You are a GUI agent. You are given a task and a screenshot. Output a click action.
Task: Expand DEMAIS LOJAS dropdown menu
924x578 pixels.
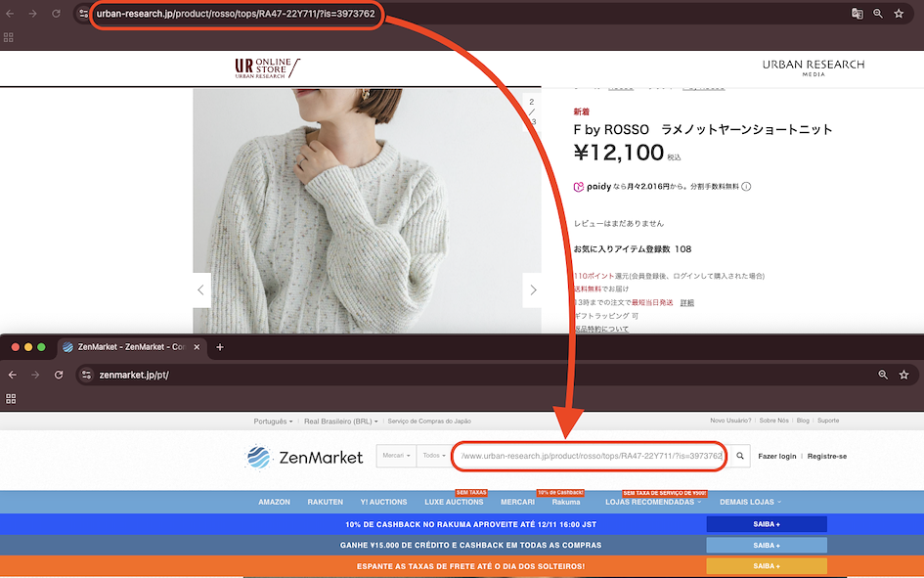750,502
